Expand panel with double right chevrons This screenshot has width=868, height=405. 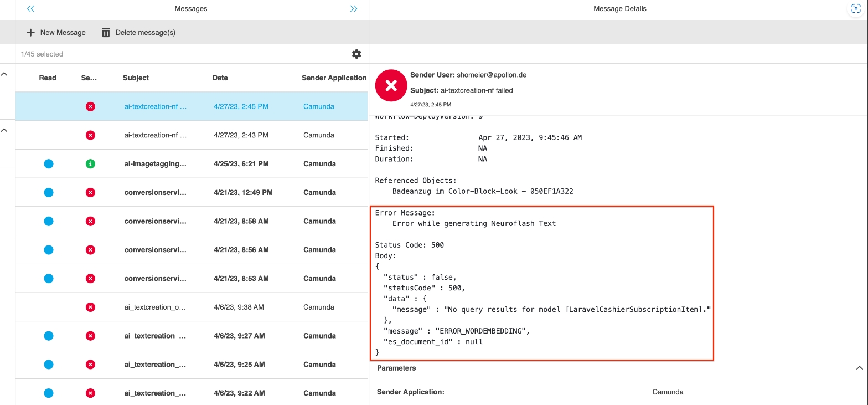(354, 8)
